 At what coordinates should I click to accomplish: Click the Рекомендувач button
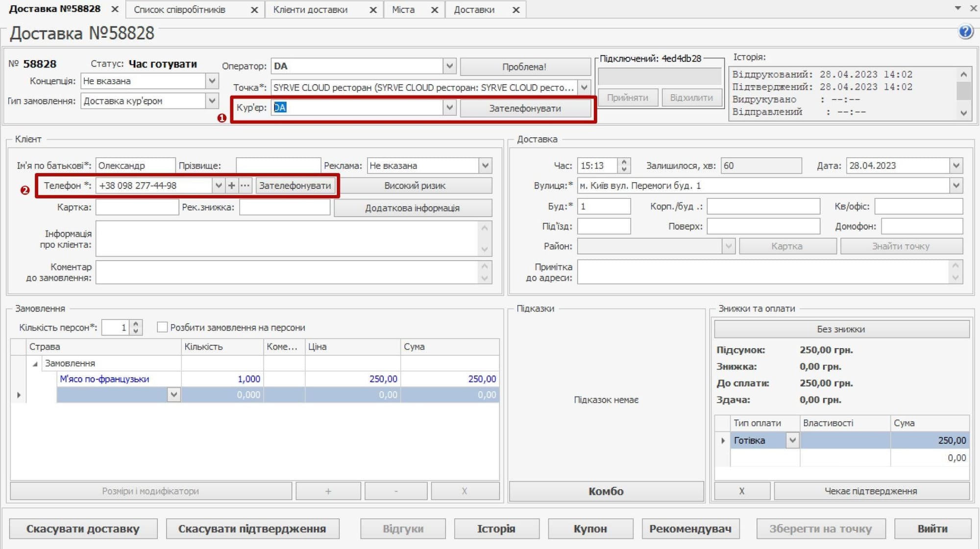tap(690, 529)
